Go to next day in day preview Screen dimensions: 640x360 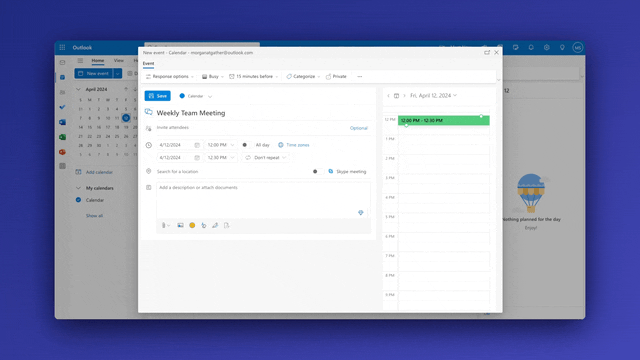click(404, 96)
